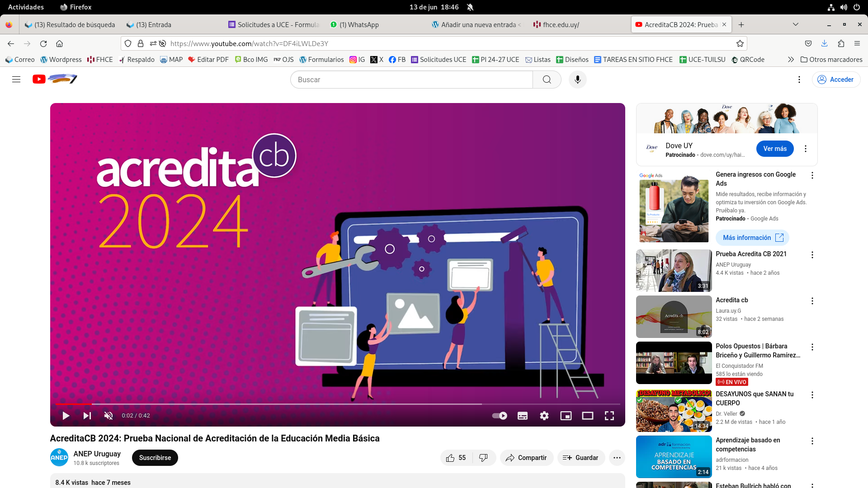The height and width of the screenshot is (488, 868).
Task: Switch to theater mode
Action: (x=588, y=416)
